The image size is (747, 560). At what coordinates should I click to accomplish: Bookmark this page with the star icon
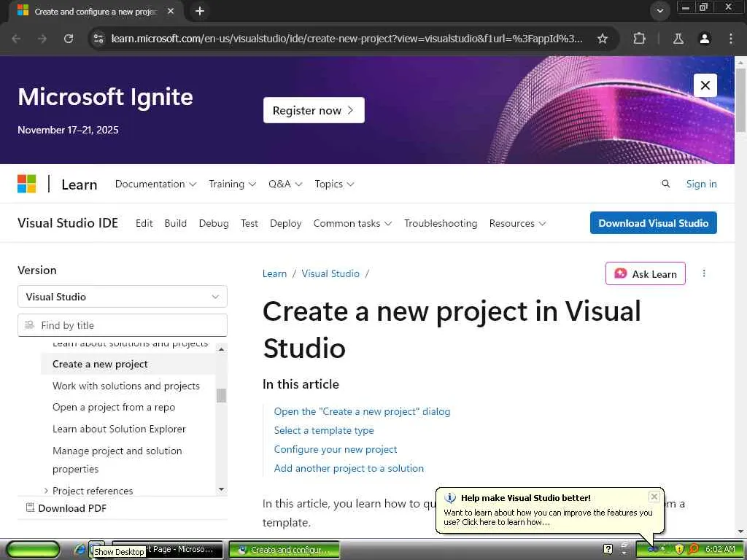tap(603, 39)
